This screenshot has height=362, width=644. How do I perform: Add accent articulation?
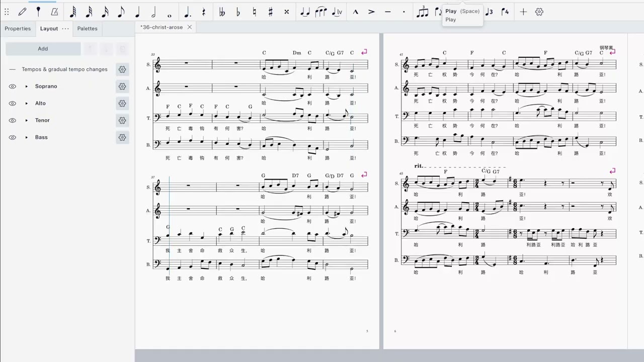point(371,12)
